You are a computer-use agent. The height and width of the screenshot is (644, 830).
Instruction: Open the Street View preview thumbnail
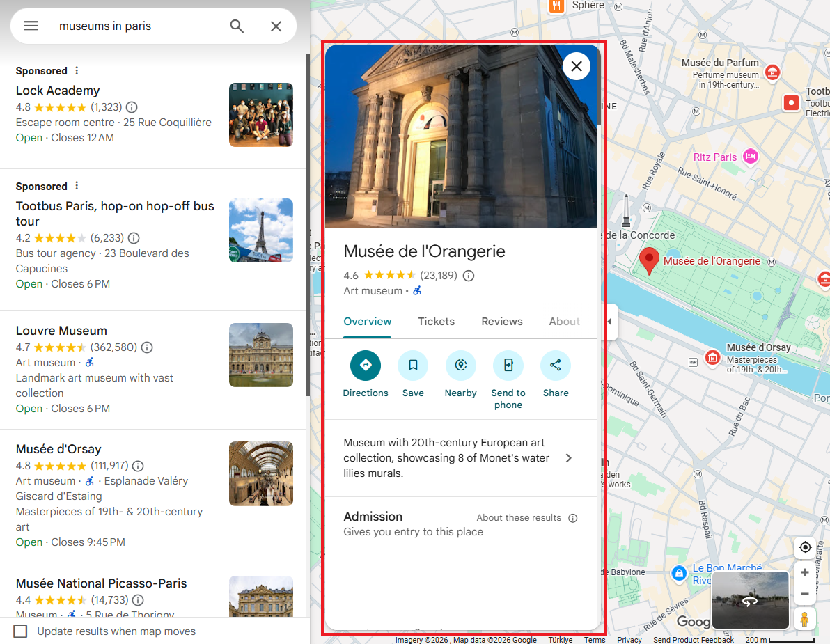750,600
